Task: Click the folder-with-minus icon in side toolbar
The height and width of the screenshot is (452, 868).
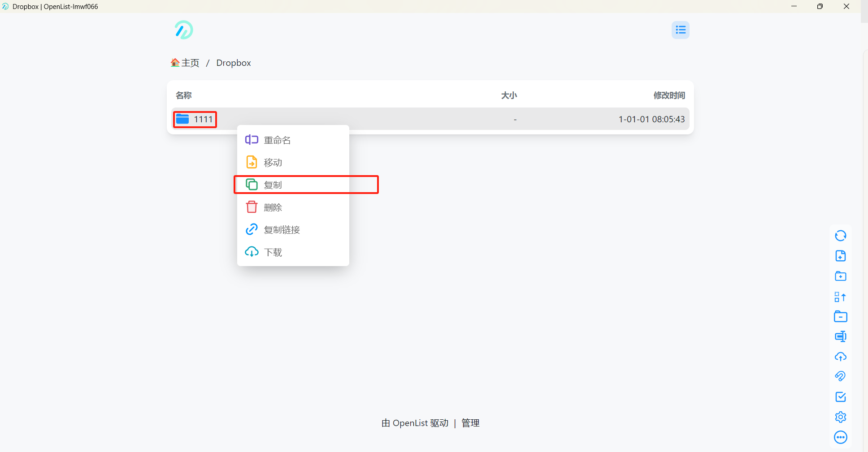Action: [841, 317]
